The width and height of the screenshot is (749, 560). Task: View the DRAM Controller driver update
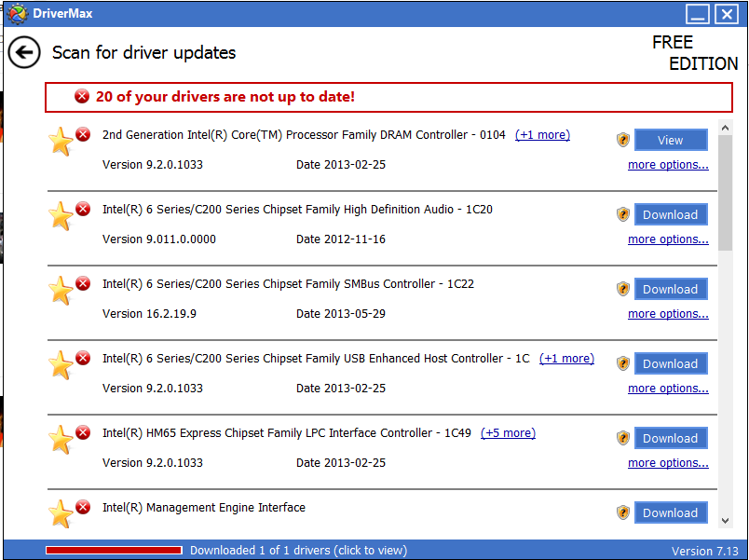point(671,140)
